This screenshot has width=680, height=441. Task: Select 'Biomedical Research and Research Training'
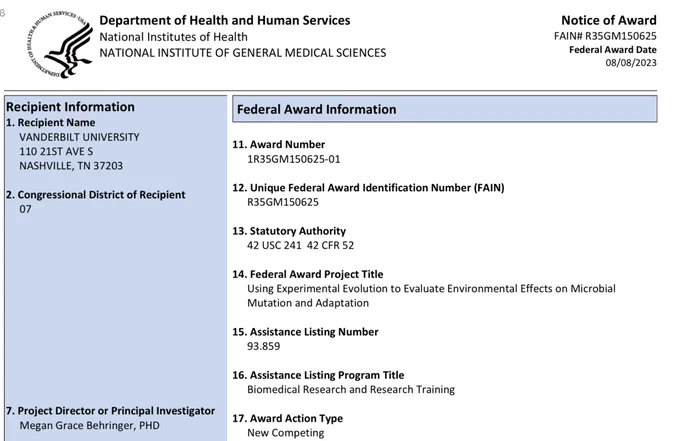coord(351,389)
